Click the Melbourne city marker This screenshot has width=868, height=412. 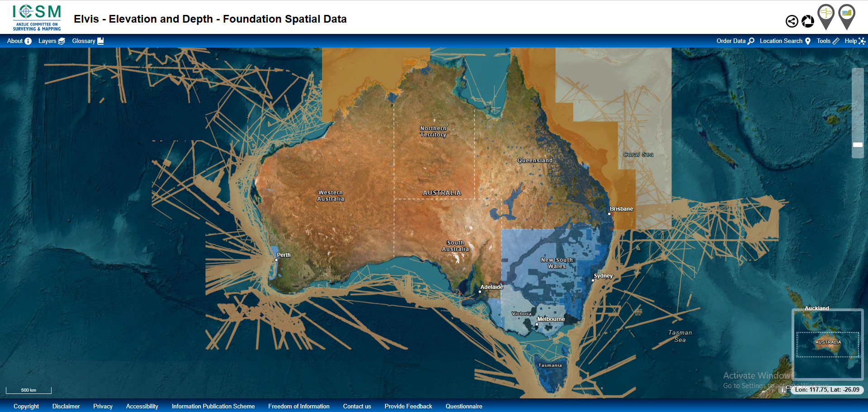(537, 324)
